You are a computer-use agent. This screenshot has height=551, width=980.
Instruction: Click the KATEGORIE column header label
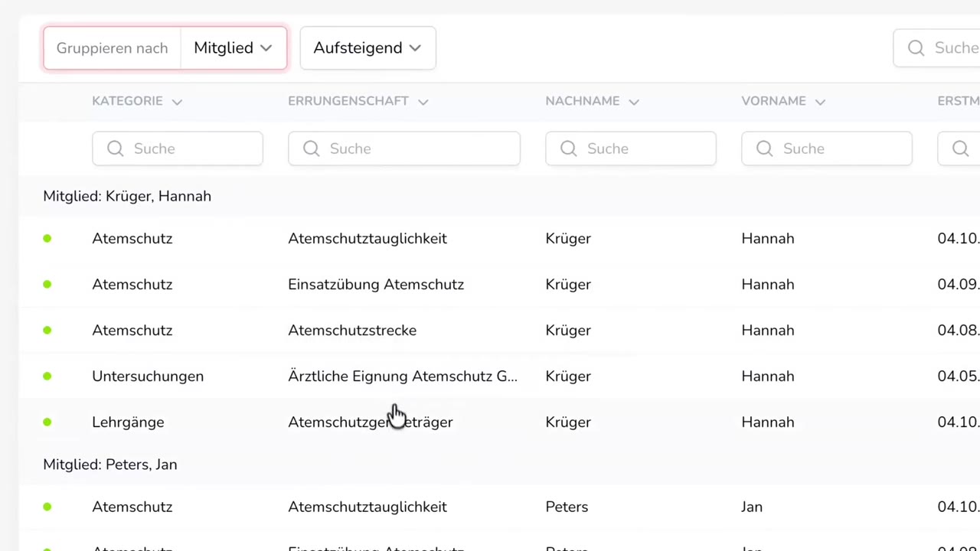click(x=127, y=101)
